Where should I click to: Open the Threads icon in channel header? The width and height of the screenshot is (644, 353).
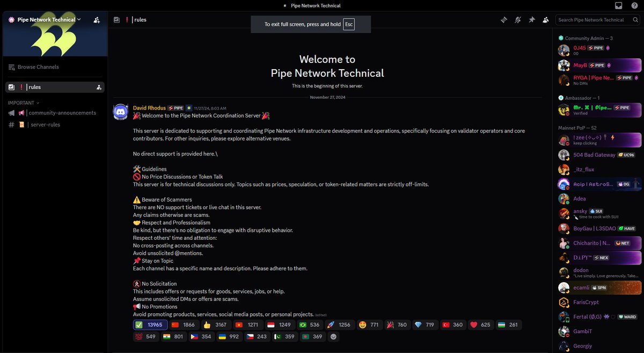click(x=504, y=20)
